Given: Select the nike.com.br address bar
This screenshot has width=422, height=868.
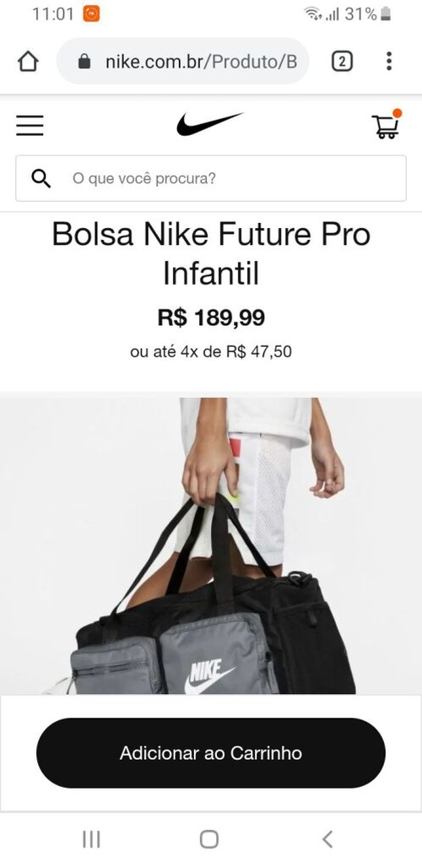Looking at the screenshot, I should click(x=182, y=62).
